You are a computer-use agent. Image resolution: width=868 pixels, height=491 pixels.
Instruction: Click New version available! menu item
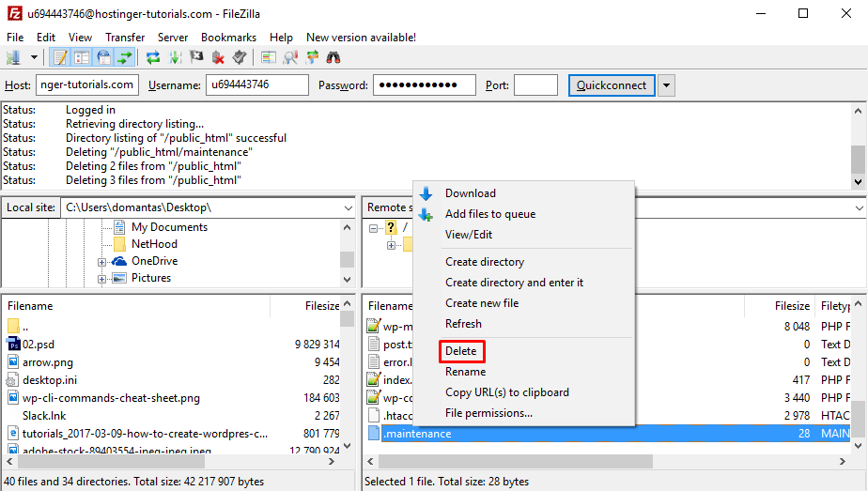[x=361, y=37]
